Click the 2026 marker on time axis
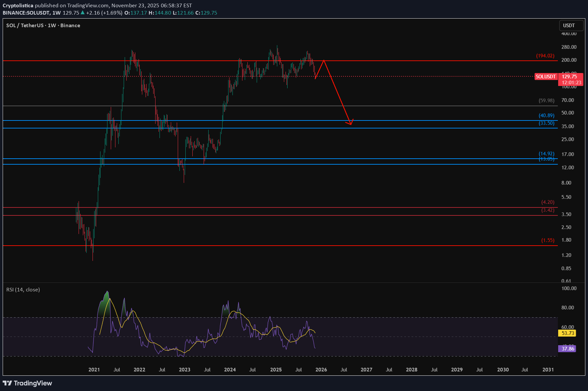The height and width of the screenshot is (391, 588). pos(321,370)
